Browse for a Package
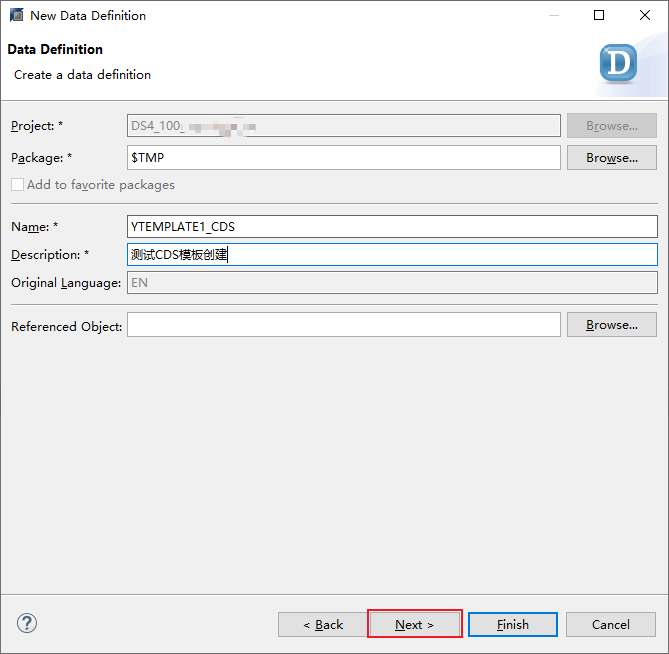This screenshot has width=669, height=654. pos(611,158)
